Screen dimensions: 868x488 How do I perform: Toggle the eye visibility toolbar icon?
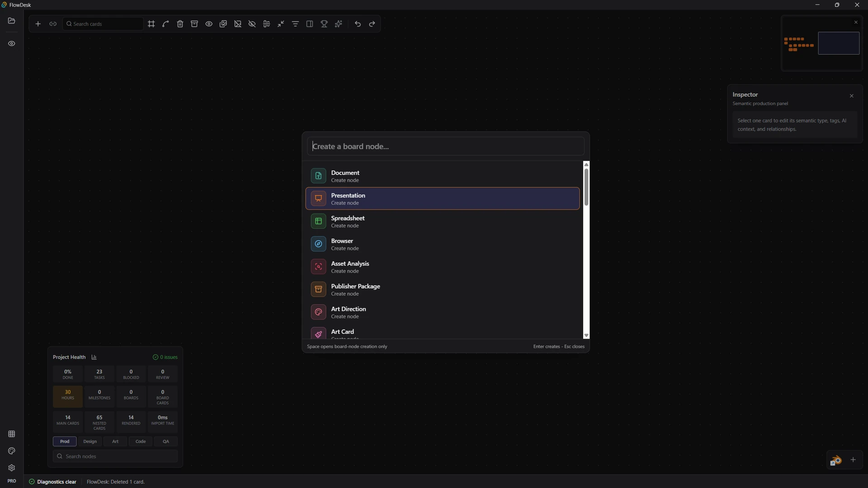coord(209,24)
